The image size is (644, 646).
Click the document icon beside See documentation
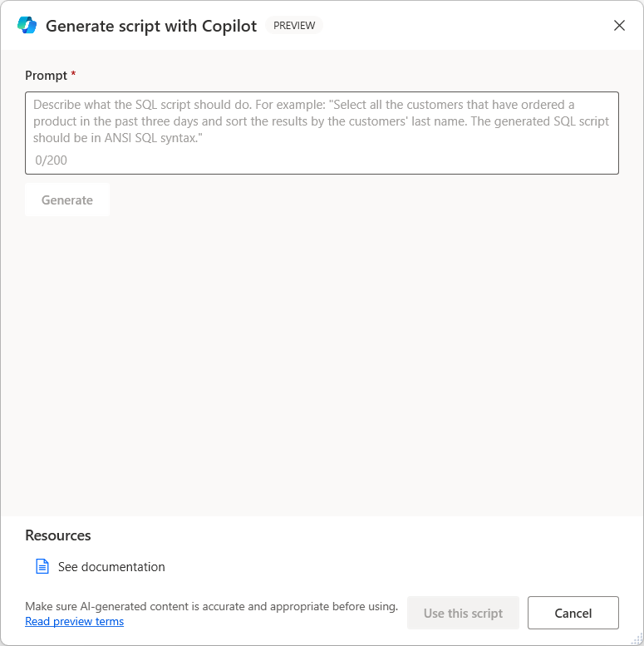point(42,566)
